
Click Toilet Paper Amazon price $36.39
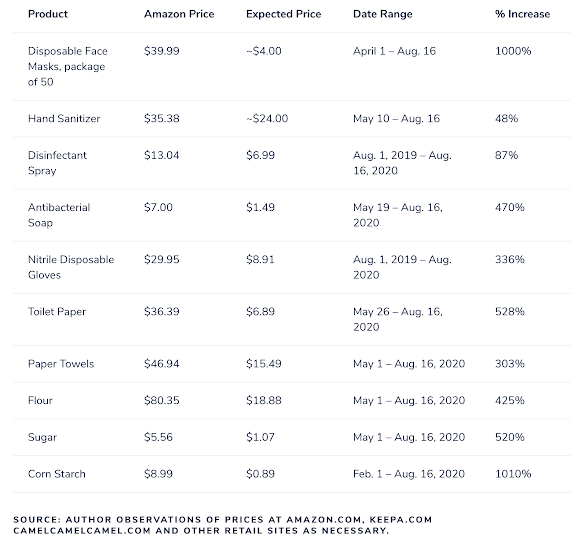pos(161,312)
